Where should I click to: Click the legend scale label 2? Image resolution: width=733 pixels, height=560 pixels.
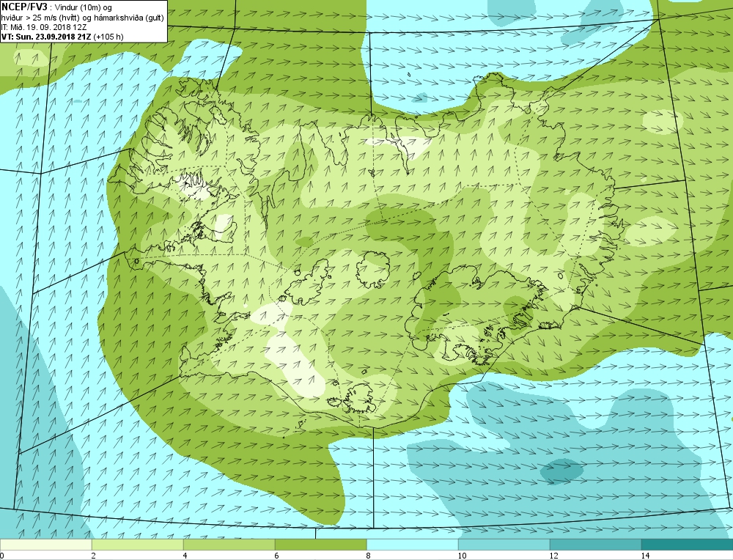point(94,556)
